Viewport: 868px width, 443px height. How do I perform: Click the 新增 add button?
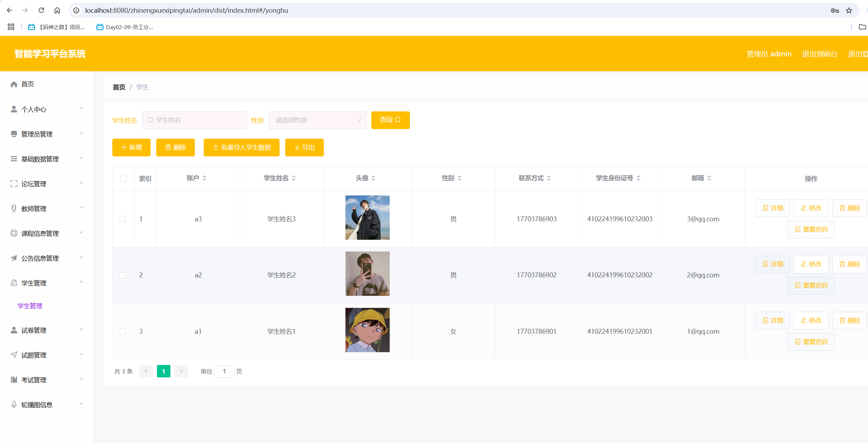[131, 148]
